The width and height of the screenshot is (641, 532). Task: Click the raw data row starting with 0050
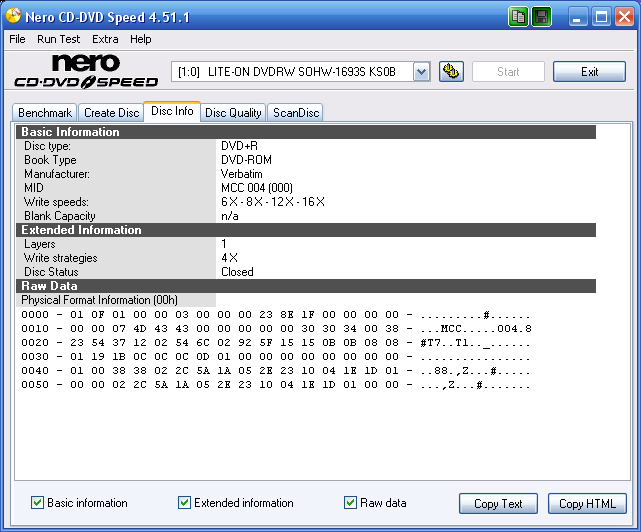coord(276,384)
